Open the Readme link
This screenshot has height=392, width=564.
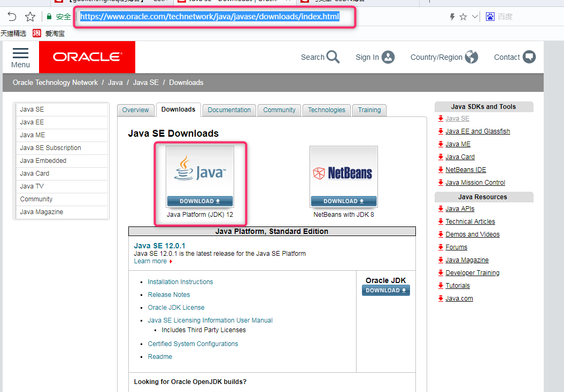pyautogui.click(x=160, y=356)
